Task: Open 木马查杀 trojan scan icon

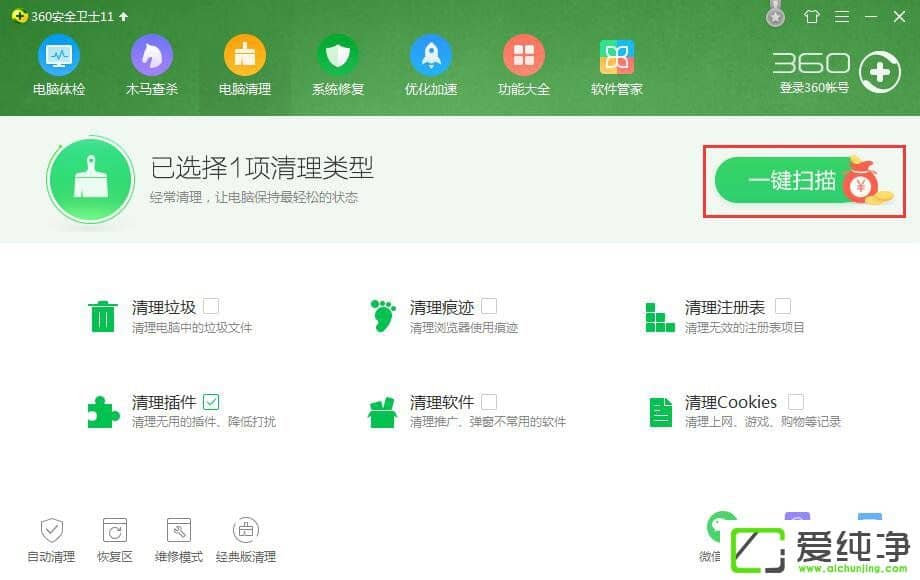Action: 151,56
